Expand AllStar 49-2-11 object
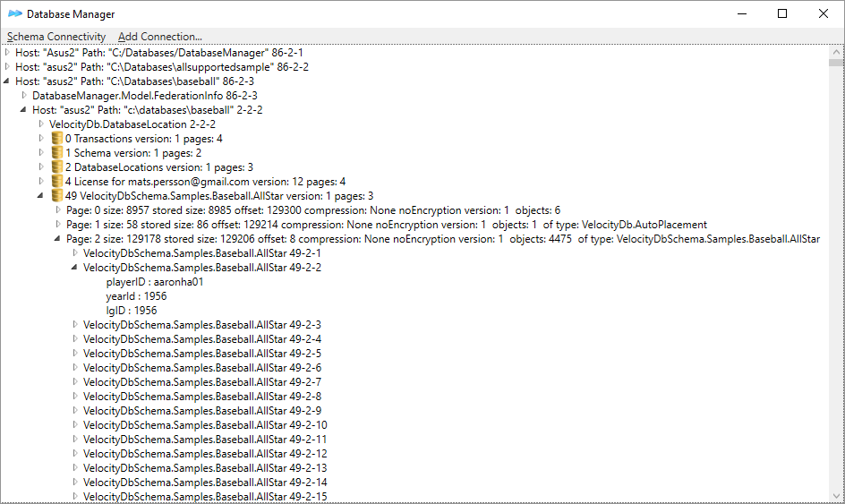845x504 pixels. (x=75, y=440)
